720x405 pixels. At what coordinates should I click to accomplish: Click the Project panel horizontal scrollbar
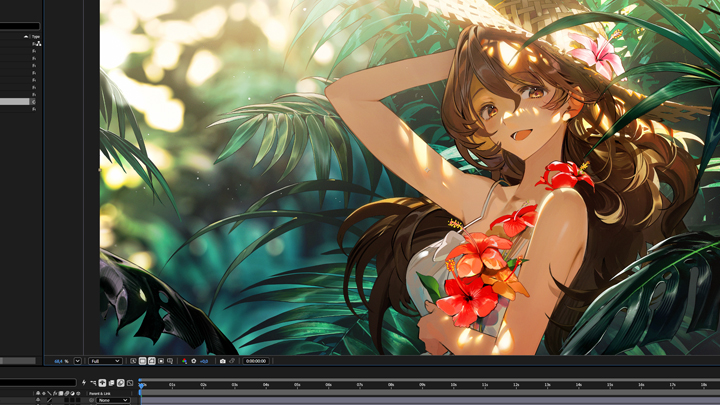pyautogui.click(x=17, y=361)
